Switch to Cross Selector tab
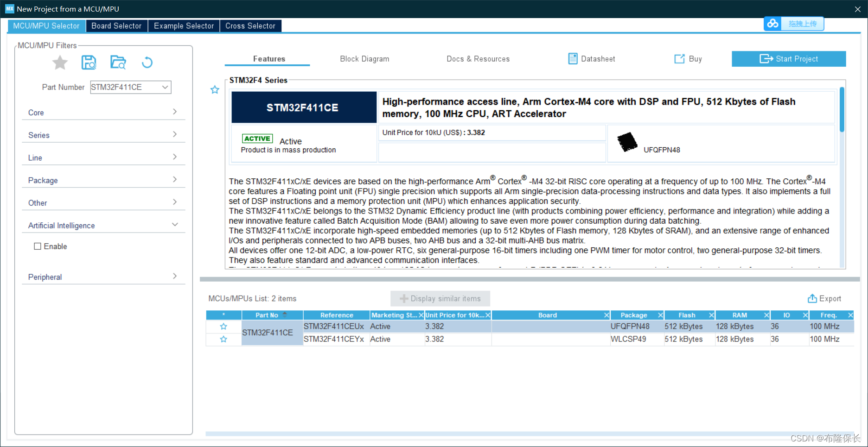 tap(250, 26)
